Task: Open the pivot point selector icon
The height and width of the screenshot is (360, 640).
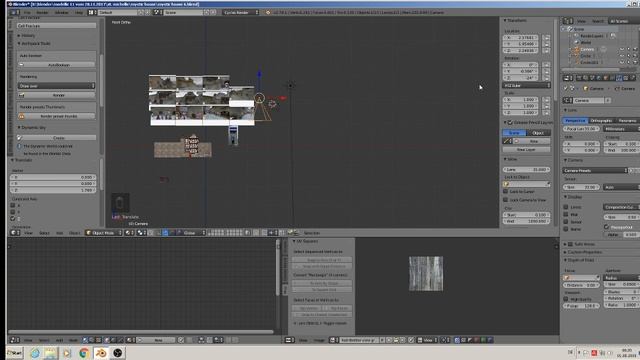Action: point(141,233)
